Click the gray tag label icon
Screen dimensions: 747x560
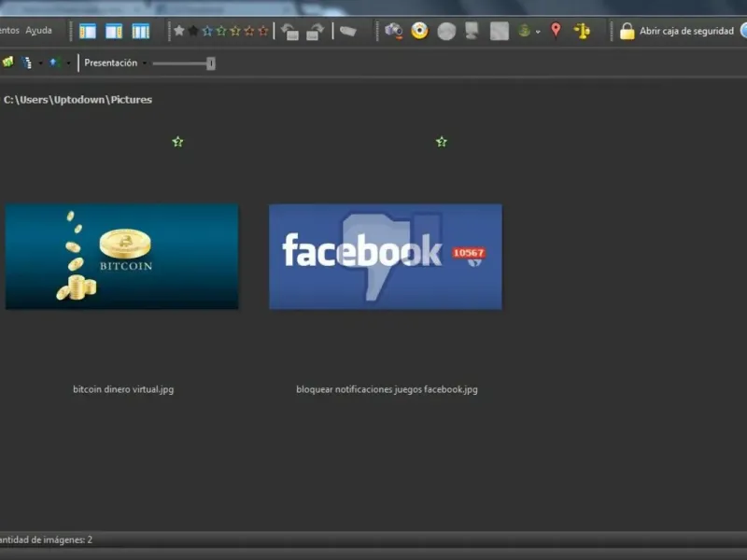347,32
